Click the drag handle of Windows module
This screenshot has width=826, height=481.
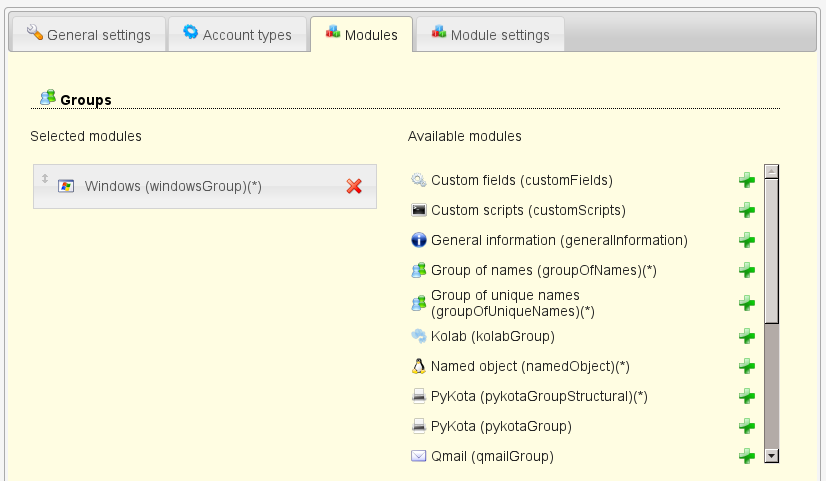click(x=44, y=179)
